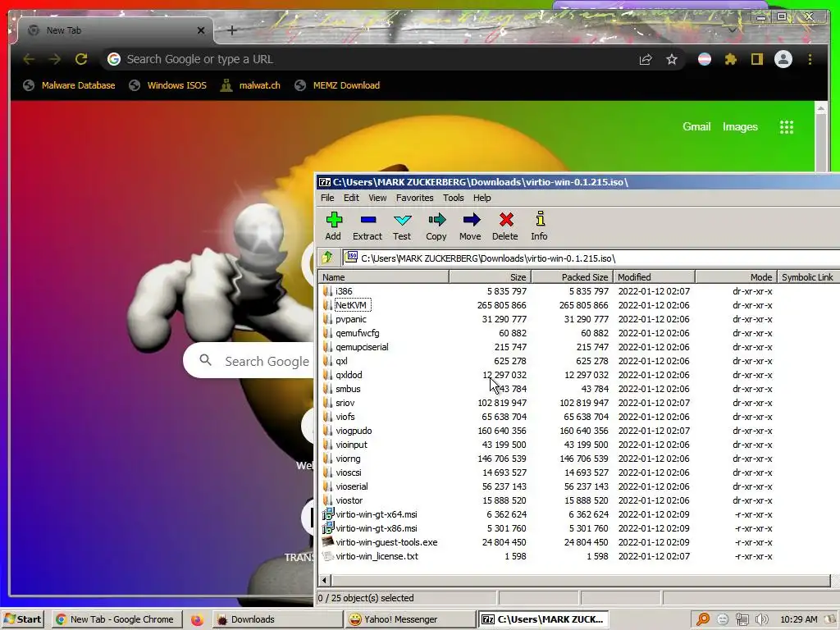Select the NetKVM folder
The height and width of the screenshot is (630, 840).
point(351,305)
